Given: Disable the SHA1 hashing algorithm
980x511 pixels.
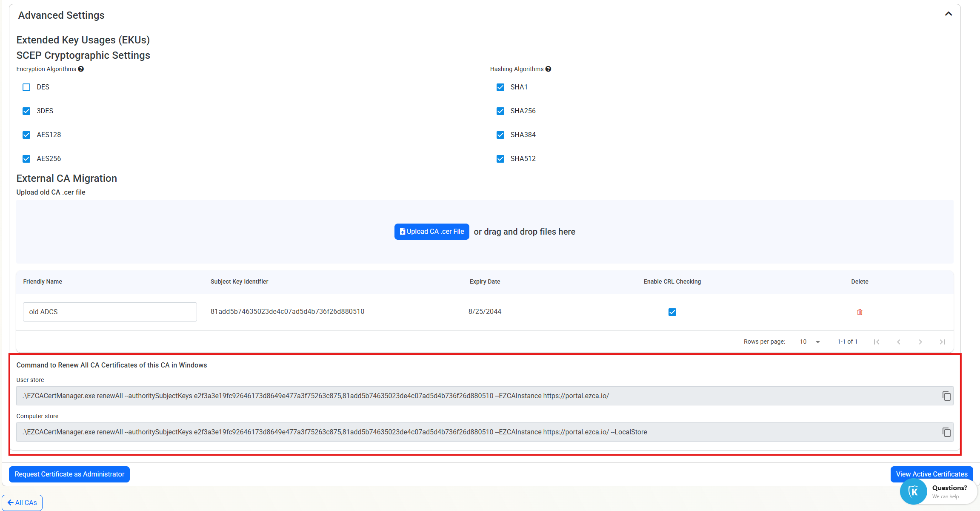Looking at the screenshot, I should [x=500, y=87].
